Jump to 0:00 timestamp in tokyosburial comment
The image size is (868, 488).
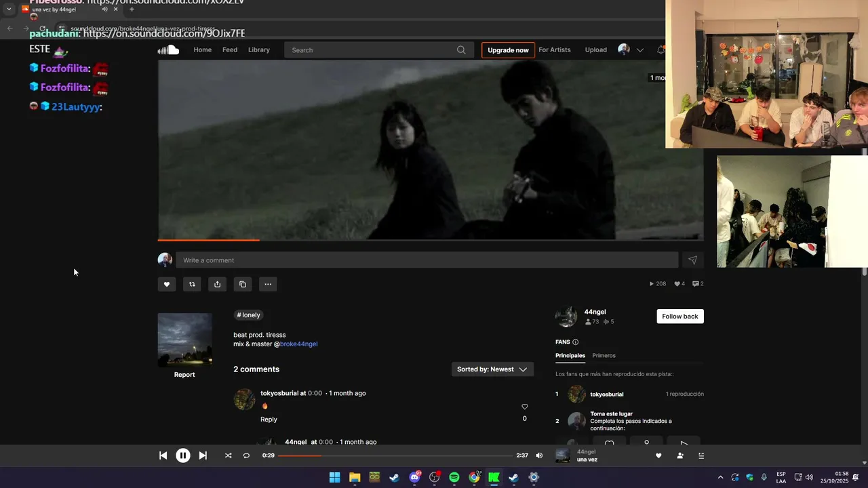coord(315,393)
